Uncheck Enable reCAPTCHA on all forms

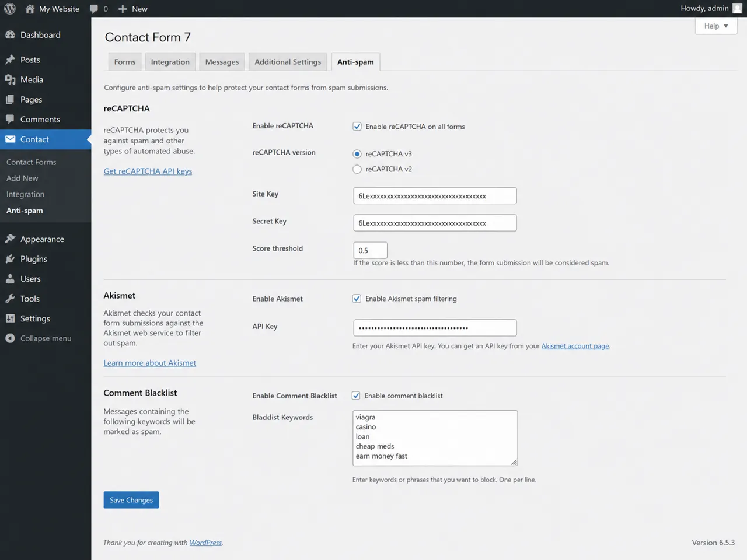357,127
